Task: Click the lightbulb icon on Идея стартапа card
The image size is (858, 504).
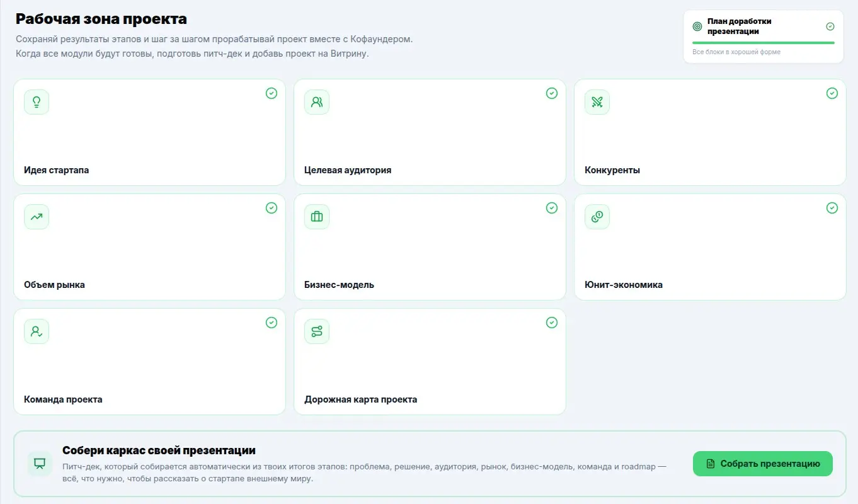Action: 37,102
